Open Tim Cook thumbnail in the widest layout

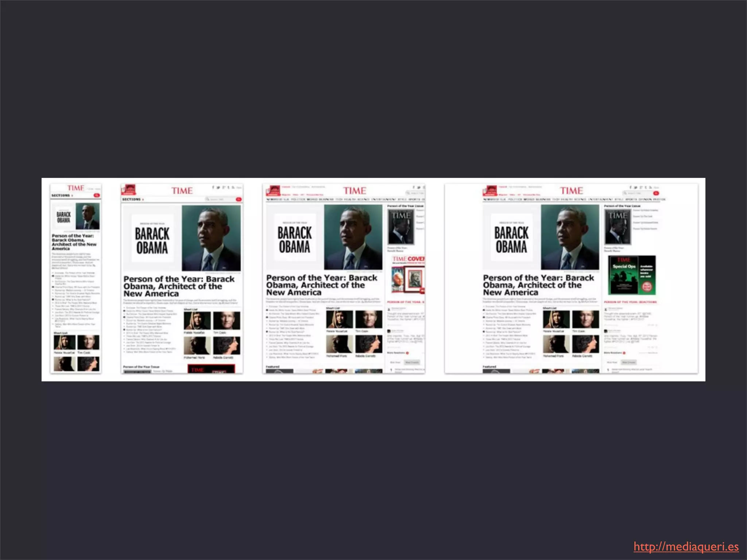click(x=585, y=319)
